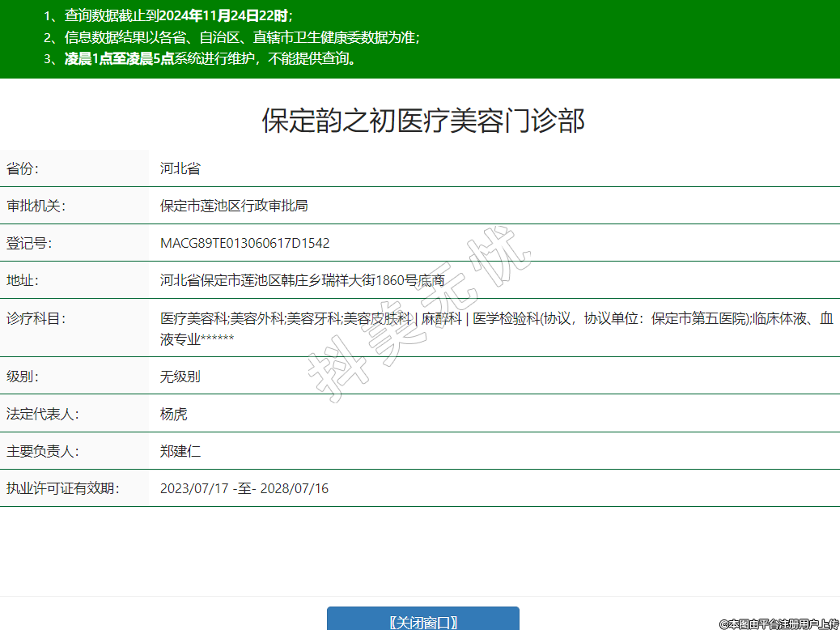Click the 诊疗科目 field label
This screenshot has height=630, width=840.
36,318
